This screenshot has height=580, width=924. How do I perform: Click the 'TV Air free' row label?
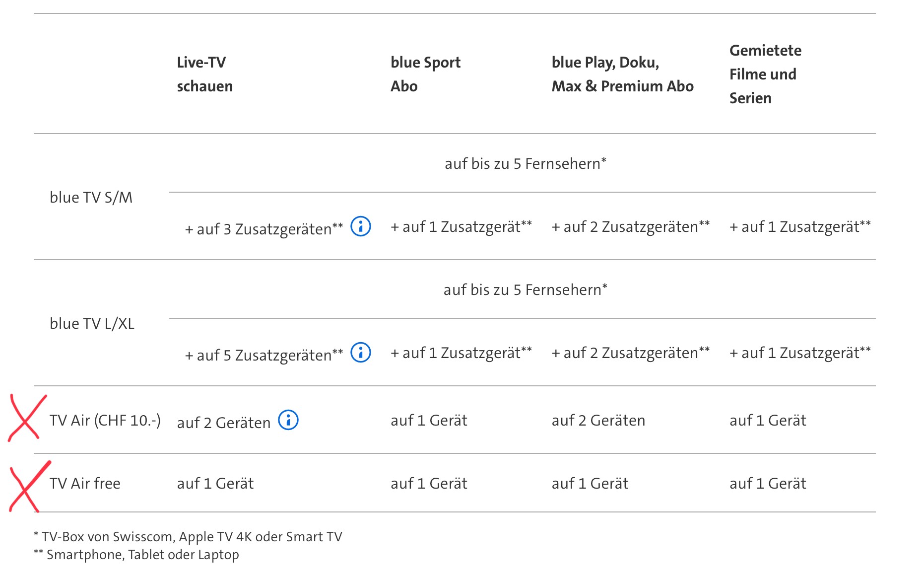85,483
